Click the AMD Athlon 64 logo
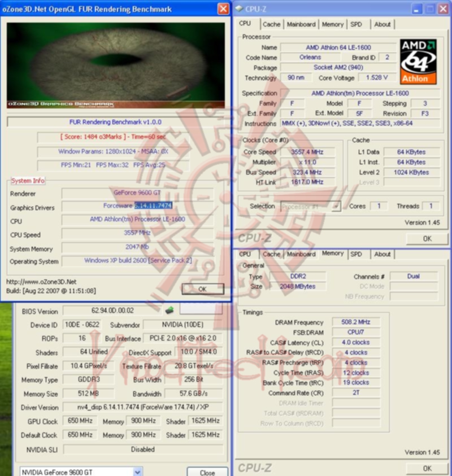 tap(418, 62)
